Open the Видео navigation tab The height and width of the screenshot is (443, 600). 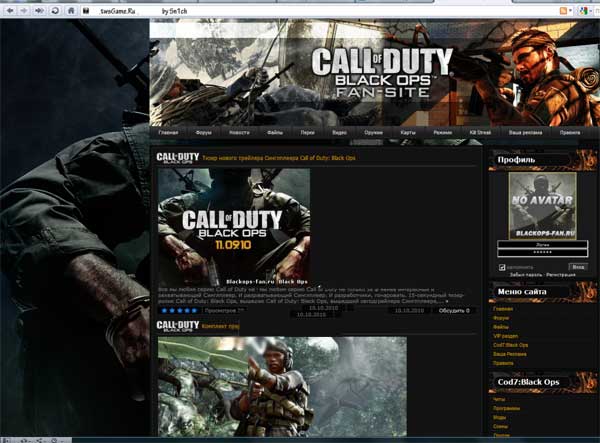[x=339, y=132]
